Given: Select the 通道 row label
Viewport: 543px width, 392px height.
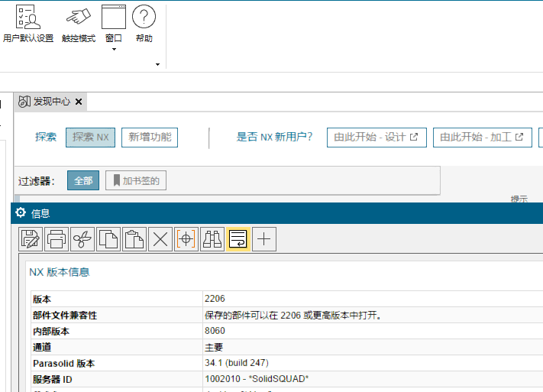Looking at the screenshot, I should 42,347.
